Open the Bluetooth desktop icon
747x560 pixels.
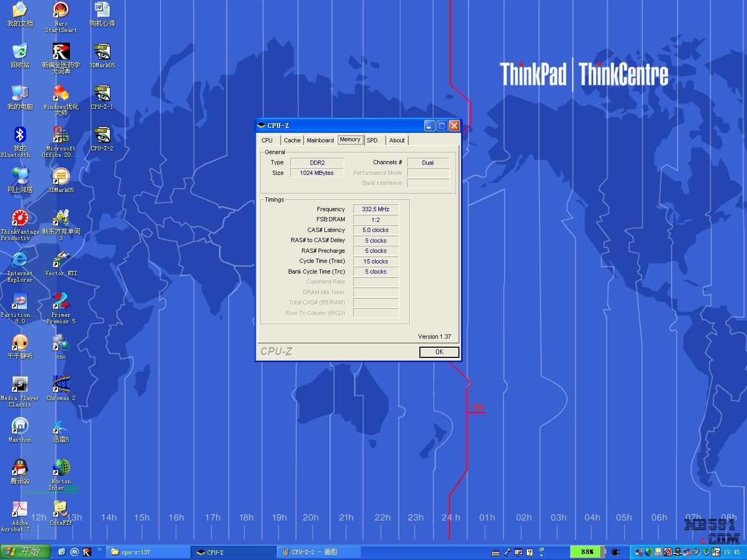[20, 136]
